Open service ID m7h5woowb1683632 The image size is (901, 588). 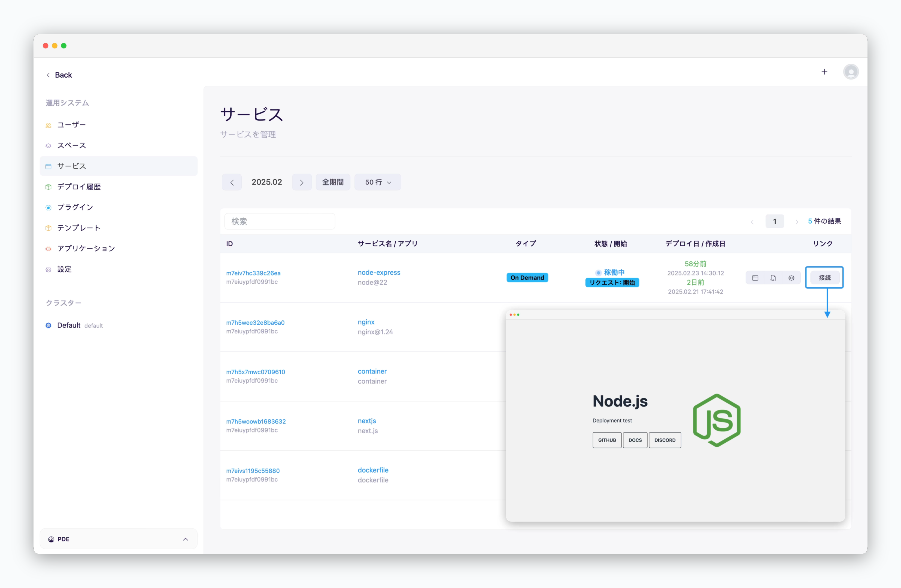click(x=256, y=422)
